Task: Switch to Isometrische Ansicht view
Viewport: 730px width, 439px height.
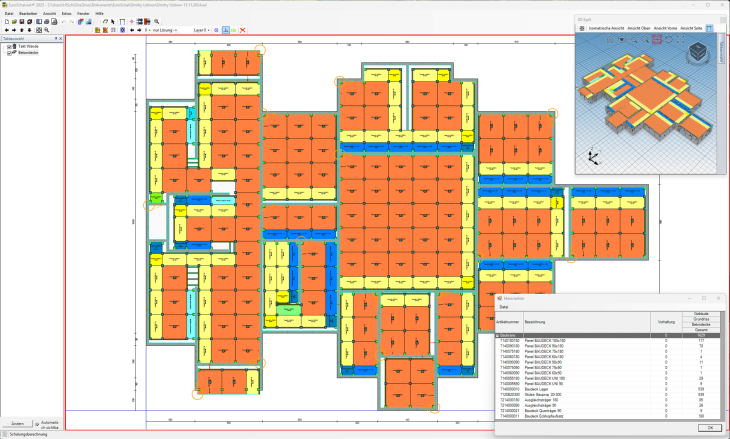Action: (x=606, y=28)
